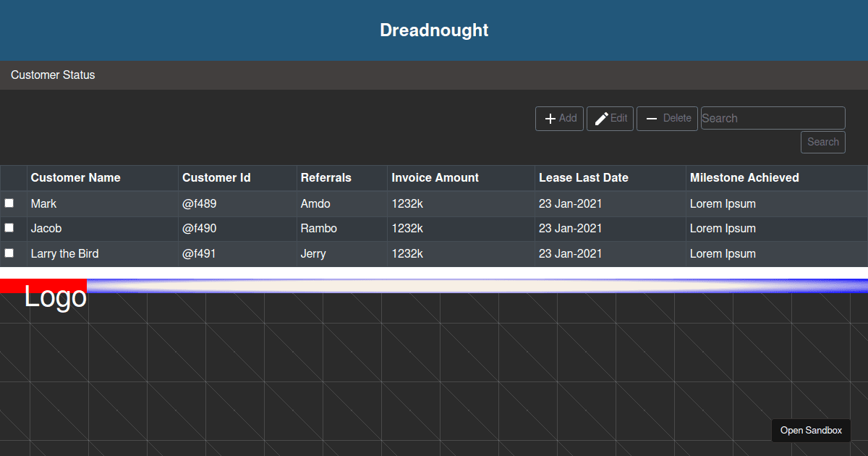868x456 pixels.
Task: Click the Delete button label
Action: tap(677, 118)
